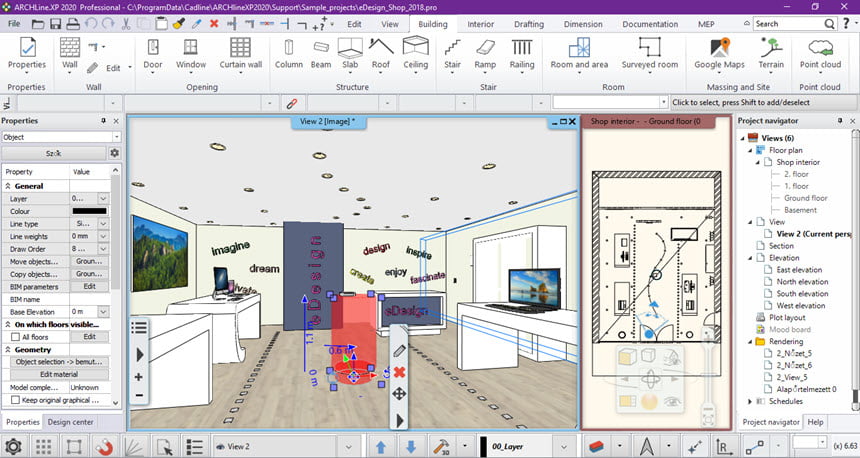Viewport: 860px width, 458px height.
Task: Click the Properties ribbon icon
Action: 27,54
